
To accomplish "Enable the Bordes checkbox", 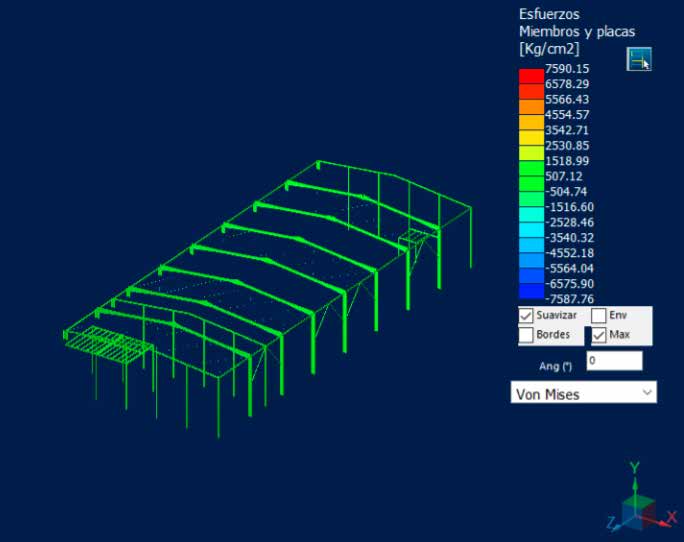I will tap(526, 335).
